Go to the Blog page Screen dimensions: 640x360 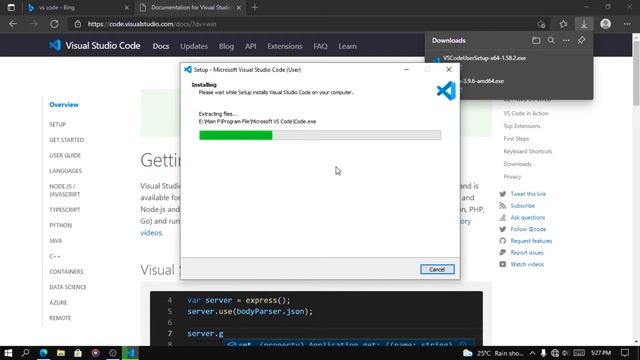pyautogui.click(x=226, y=46)
